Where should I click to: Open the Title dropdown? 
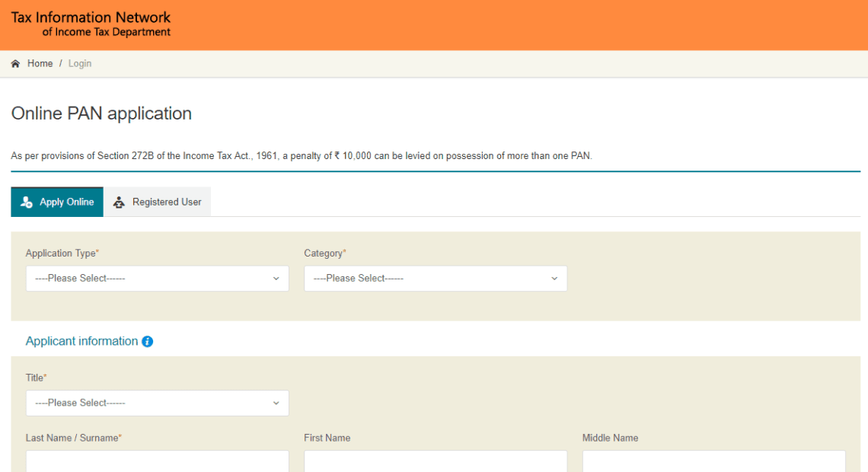click(x=157, y=403)
